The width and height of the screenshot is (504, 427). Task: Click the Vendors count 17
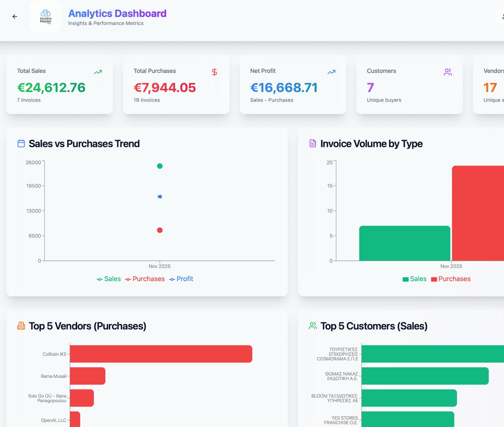(490, 87)
